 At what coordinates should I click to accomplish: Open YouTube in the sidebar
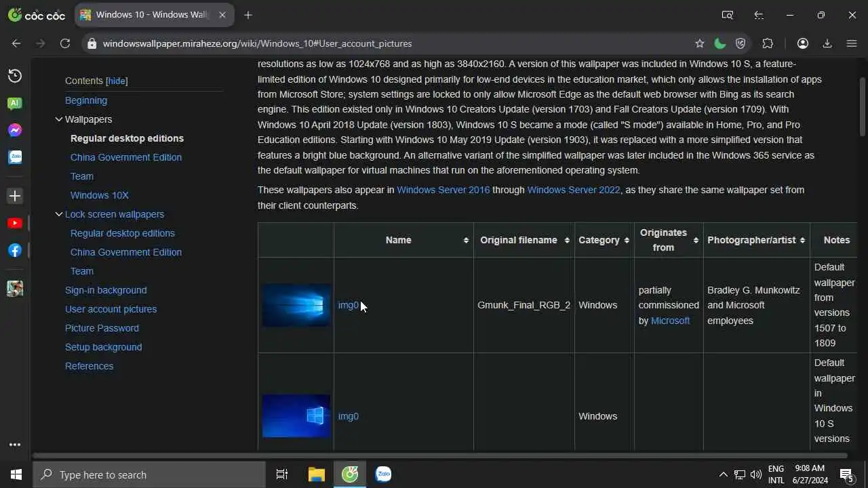click(x=15, y=223)
